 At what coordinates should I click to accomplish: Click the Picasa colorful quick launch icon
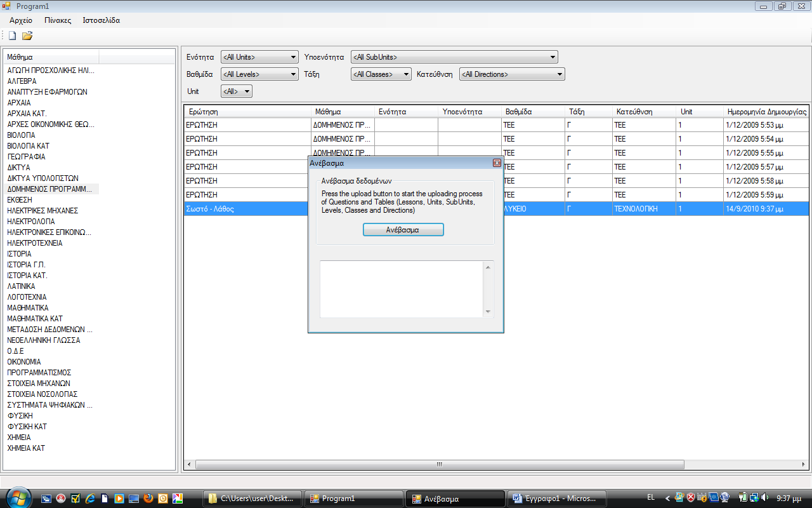coord(178,498)
